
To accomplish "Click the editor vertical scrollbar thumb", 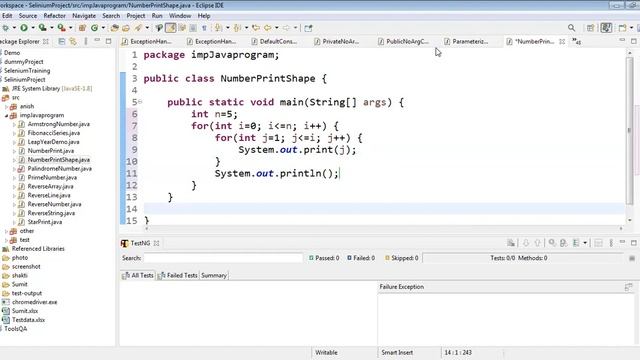I will click(x=629, y=131).
